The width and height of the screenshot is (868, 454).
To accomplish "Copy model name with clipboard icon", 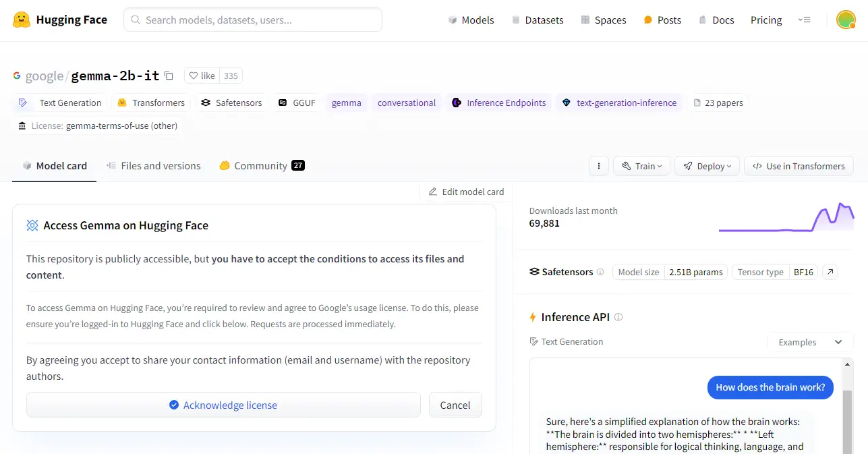I will [x=169, y=76].
